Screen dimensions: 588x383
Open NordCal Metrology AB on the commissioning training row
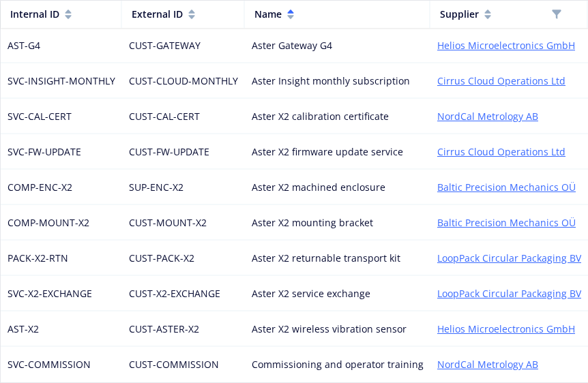pyautogui.click(x=488, y=365)
